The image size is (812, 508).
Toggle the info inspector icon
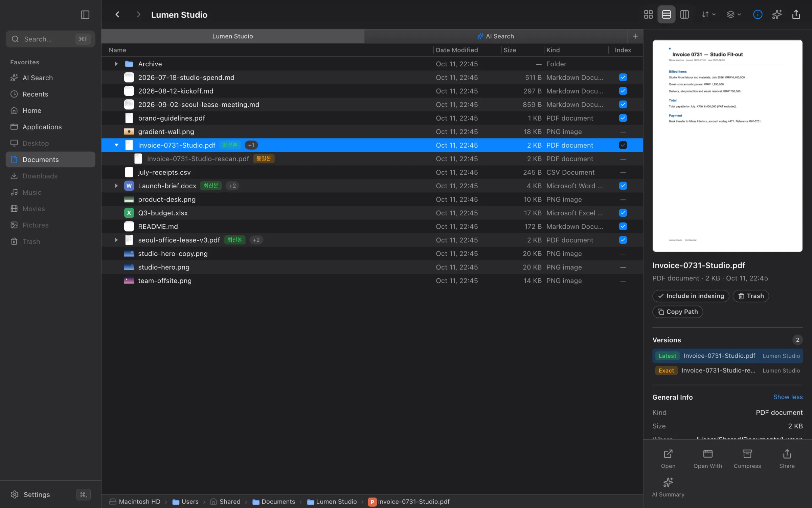pos(758,15)
